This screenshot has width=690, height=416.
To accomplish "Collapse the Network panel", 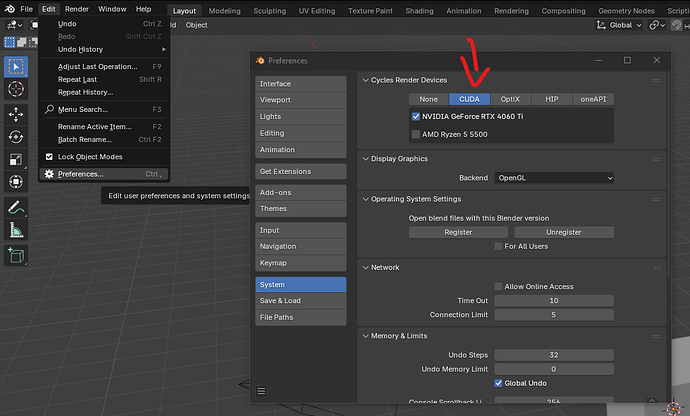I will pyautogui.click(x=366, y=267).
